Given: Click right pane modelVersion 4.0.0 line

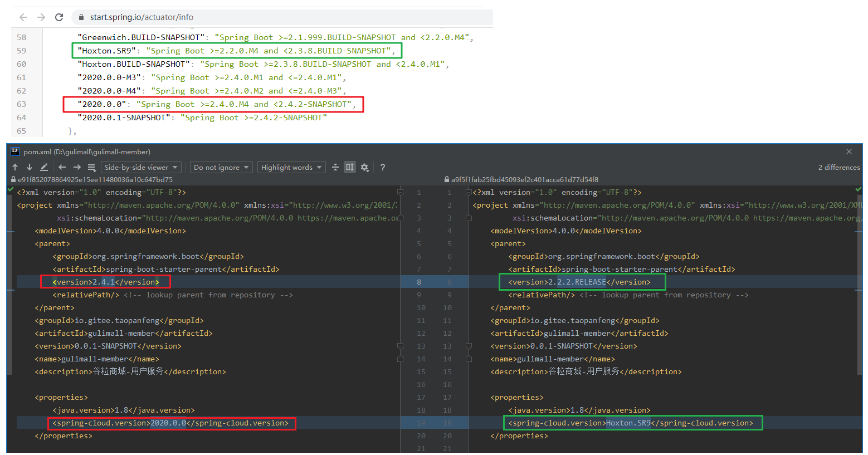Looking at the screenshot, I should pos(566,231).
